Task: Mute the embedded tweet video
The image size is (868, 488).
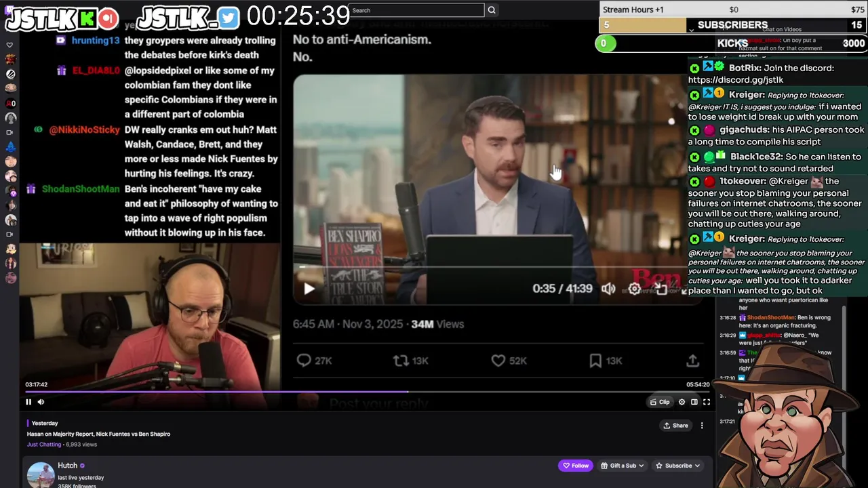Action: [608, 289]
